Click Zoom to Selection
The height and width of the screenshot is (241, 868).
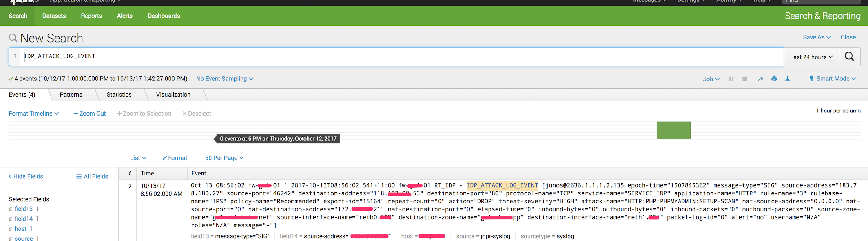pos(144,113)
